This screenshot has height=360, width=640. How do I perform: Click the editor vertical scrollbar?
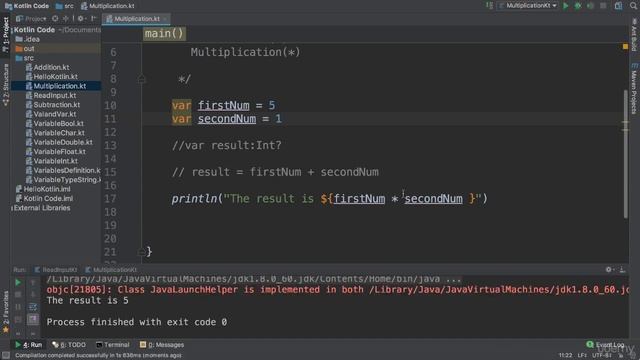point(625,153)
